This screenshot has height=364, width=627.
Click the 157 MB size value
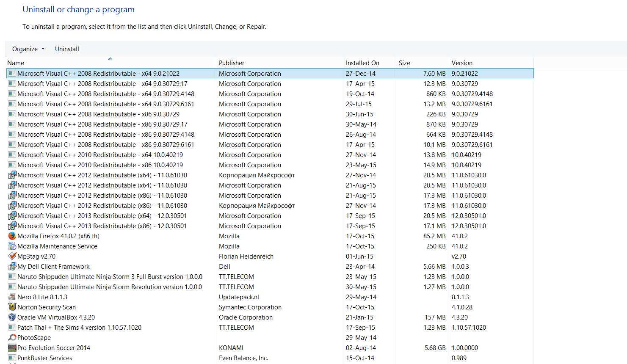point(435,317)
